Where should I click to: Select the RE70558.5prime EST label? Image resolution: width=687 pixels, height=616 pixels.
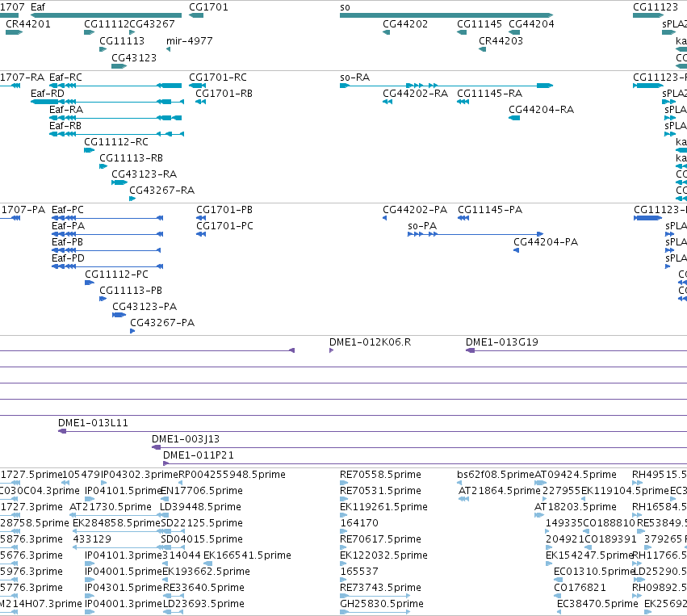(380, 475)
